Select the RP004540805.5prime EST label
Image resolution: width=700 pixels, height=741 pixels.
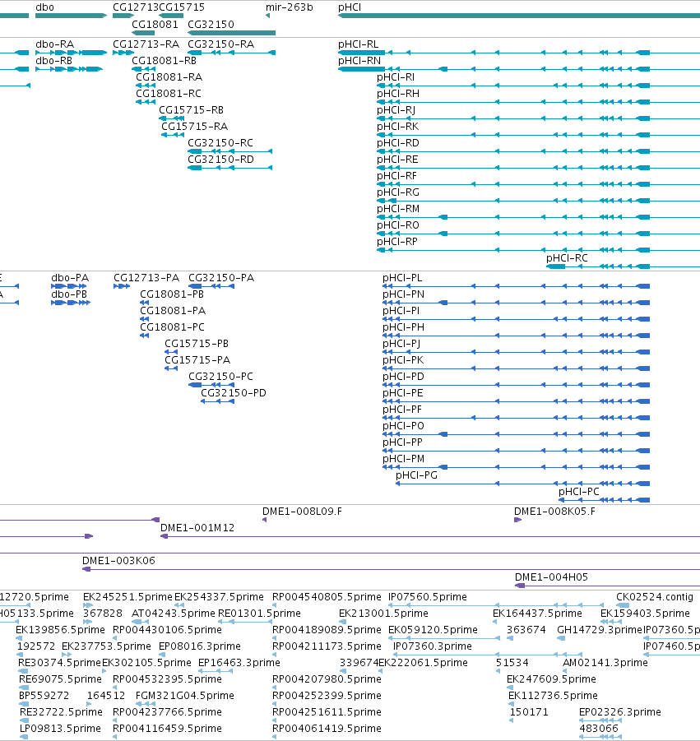point(327,597)
